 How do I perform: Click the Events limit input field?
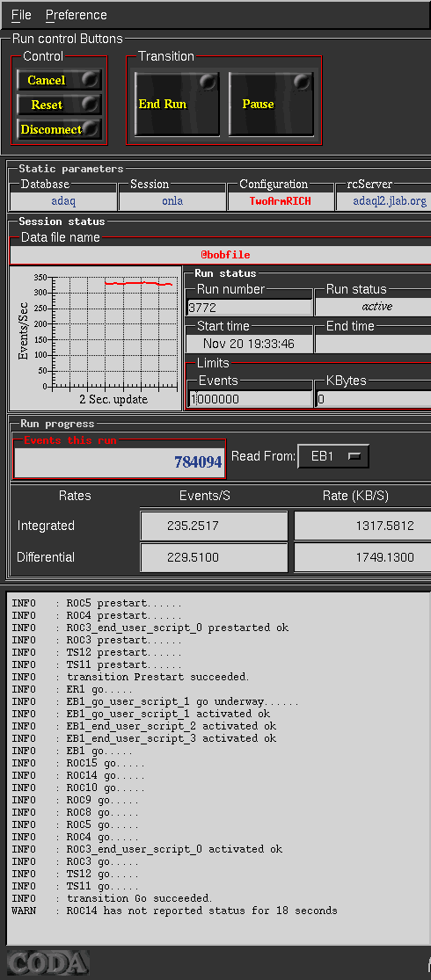tap(250, 399)
